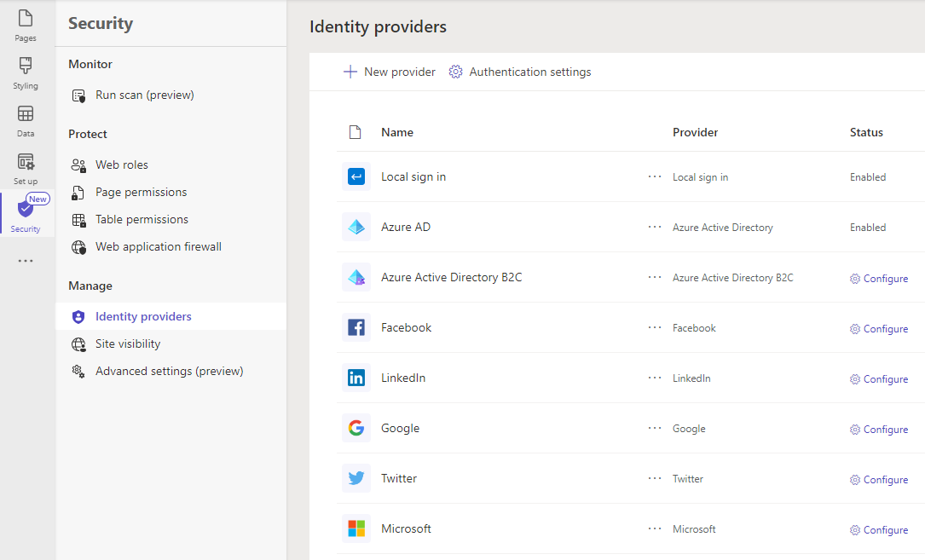This screenshot has height=560, width=925.
Task: Open Web roles under Protect
Action: tap(123, 165)
